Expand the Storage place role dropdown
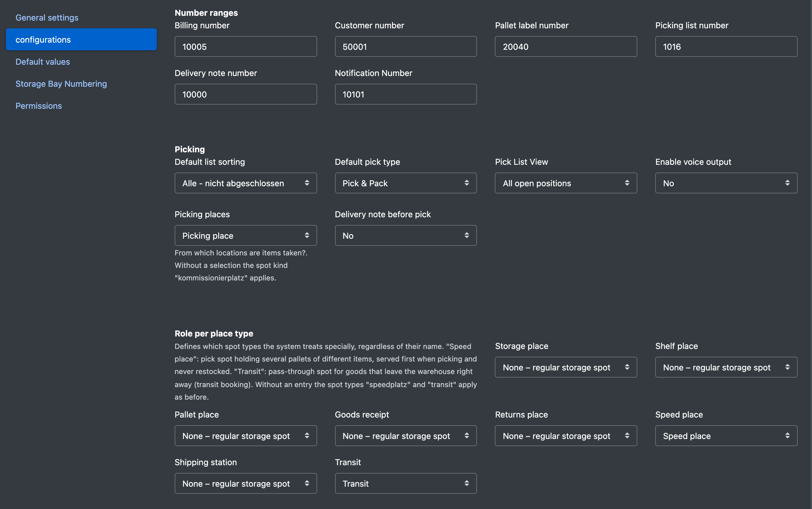 click(x=565, y=367)
